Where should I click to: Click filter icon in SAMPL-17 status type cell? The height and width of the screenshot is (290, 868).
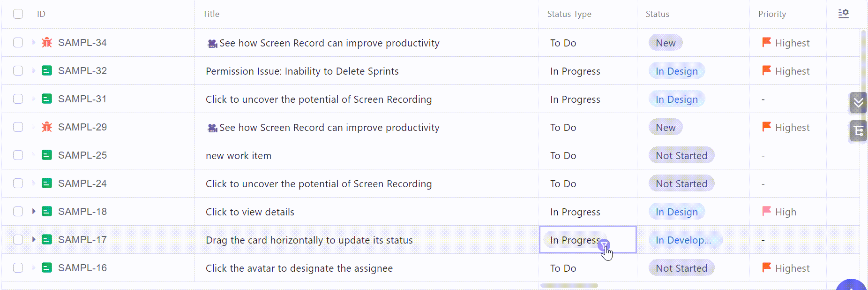pos(604,244)
